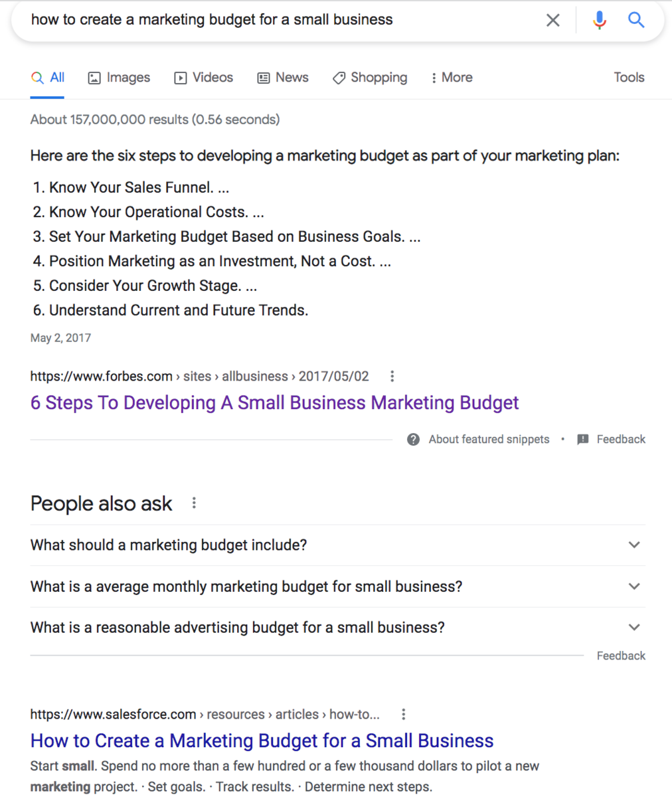The height and width of the screenshot is (797, 672).
Task: Clear the search query with the X icon
Action: click(x=552, y=20)
